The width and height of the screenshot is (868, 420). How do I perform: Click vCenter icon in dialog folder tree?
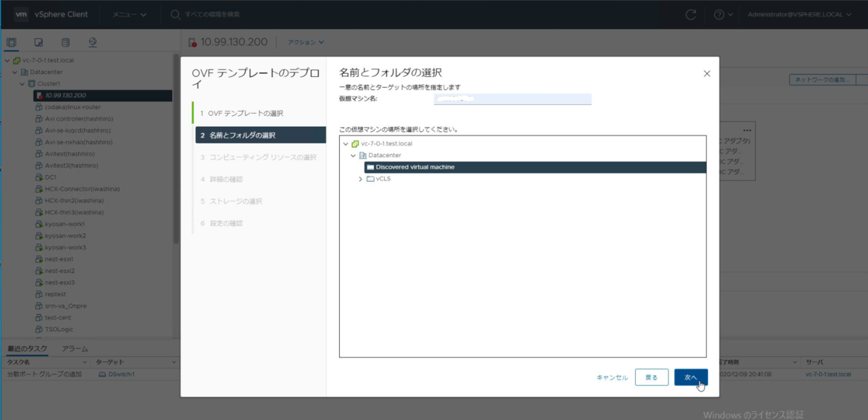pos(355,143)
